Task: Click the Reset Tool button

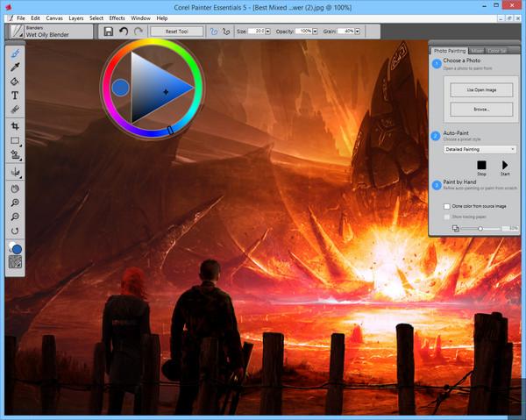Action: 177,32
